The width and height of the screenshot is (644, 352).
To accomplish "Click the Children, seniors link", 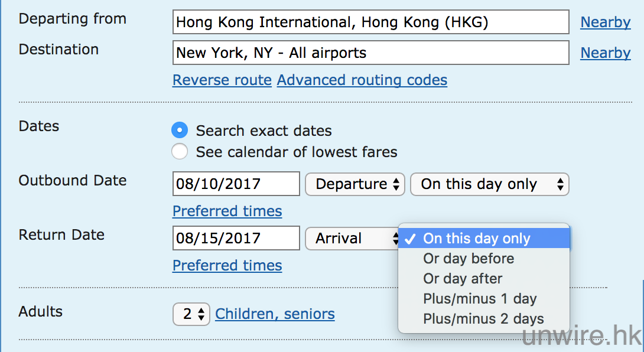I will 275,314.
